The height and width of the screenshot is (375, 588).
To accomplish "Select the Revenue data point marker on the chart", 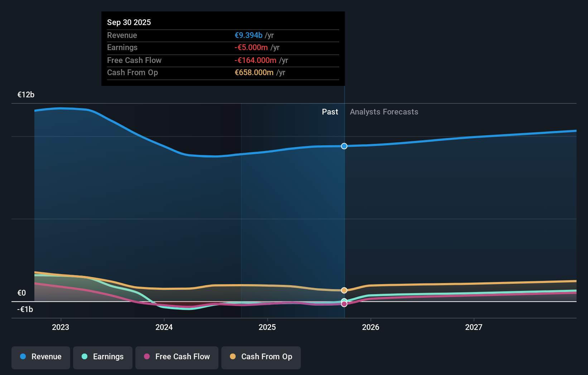I will point(344,146).
